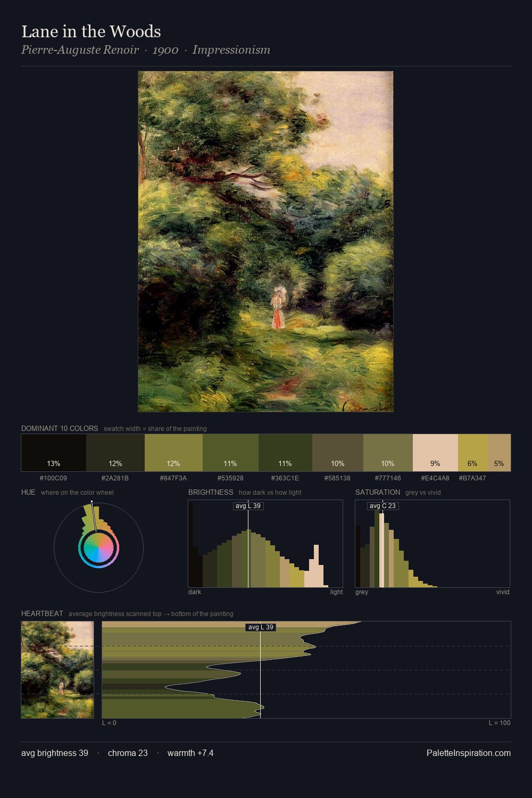Open the PaletteInspiration.com link
This screenshot has height=798, width=532.
point(469,753)
